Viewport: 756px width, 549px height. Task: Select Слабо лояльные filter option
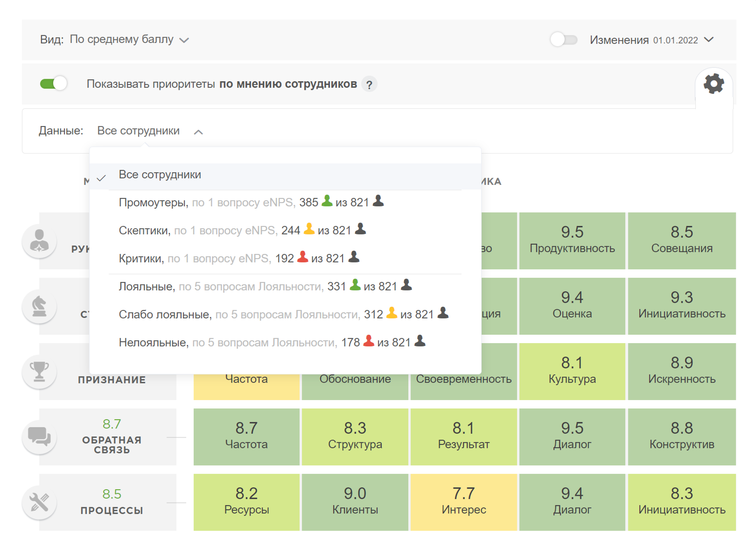(285, 314)
